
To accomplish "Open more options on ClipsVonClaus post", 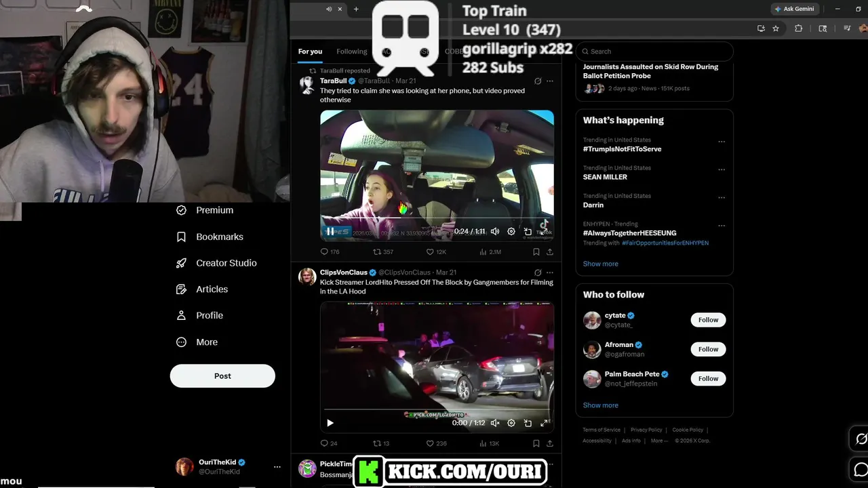I will click(x=550, y=272).
